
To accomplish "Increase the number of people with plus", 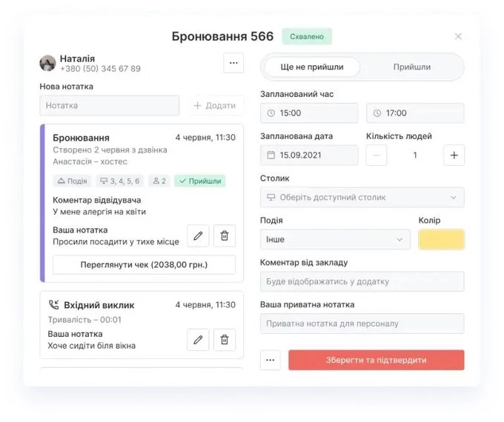I will click(x=454, y=155).
